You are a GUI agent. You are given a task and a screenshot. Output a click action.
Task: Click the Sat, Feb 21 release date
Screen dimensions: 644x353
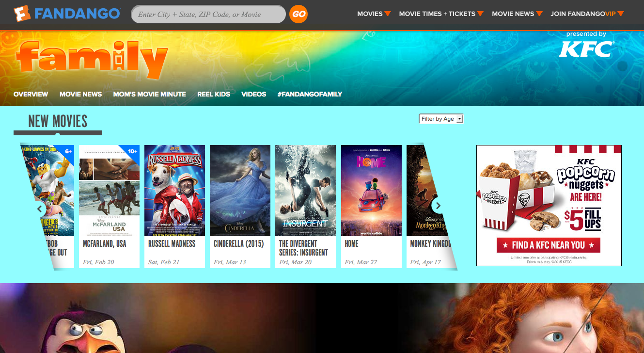164,262
